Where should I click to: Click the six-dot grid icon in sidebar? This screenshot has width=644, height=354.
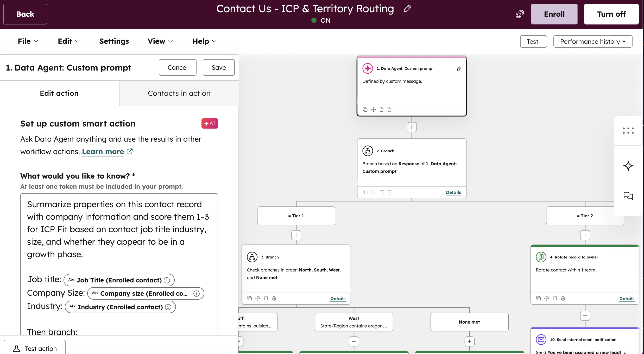628,131
